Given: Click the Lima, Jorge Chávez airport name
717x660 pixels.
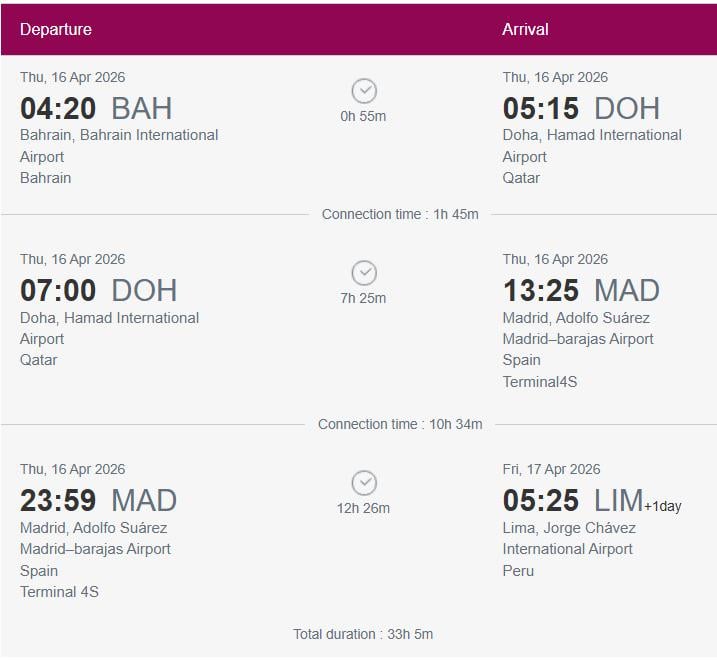Looking at the screenshot, I should [x=569, y=538].
